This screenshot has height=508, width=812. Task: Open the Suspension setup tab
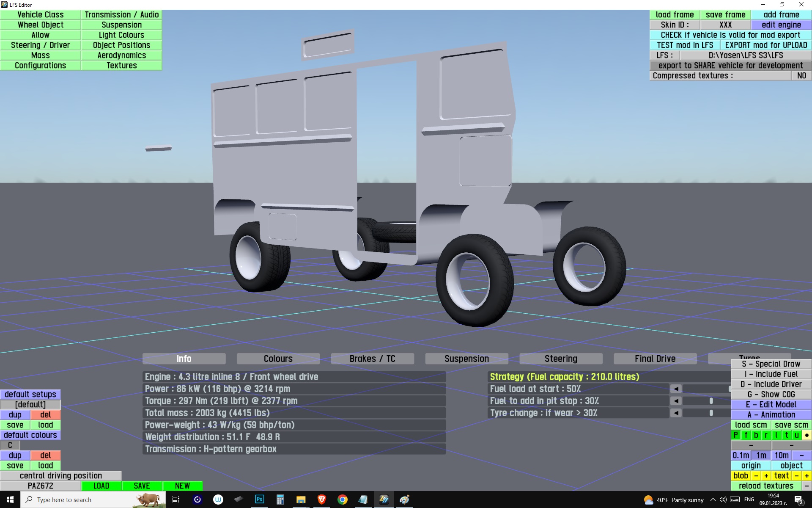pyautogui.click(x=466, y=359)
